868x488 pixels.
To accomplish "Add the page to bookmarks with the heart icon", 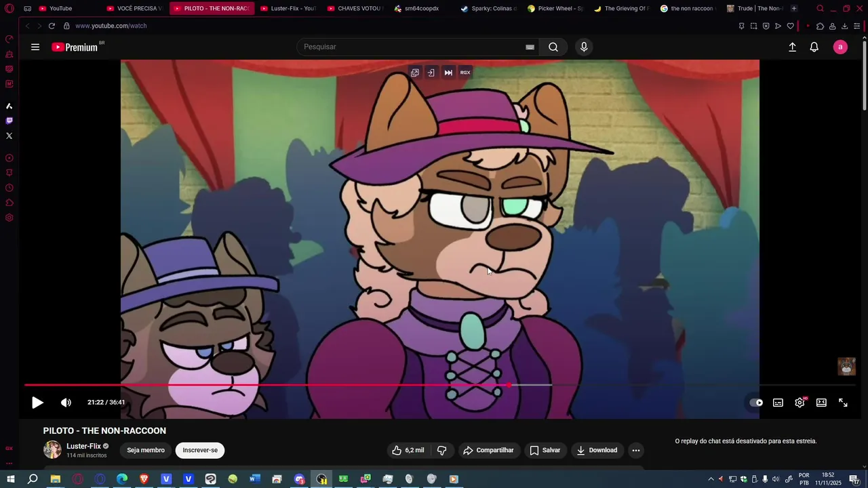I will tap(790, 26).
